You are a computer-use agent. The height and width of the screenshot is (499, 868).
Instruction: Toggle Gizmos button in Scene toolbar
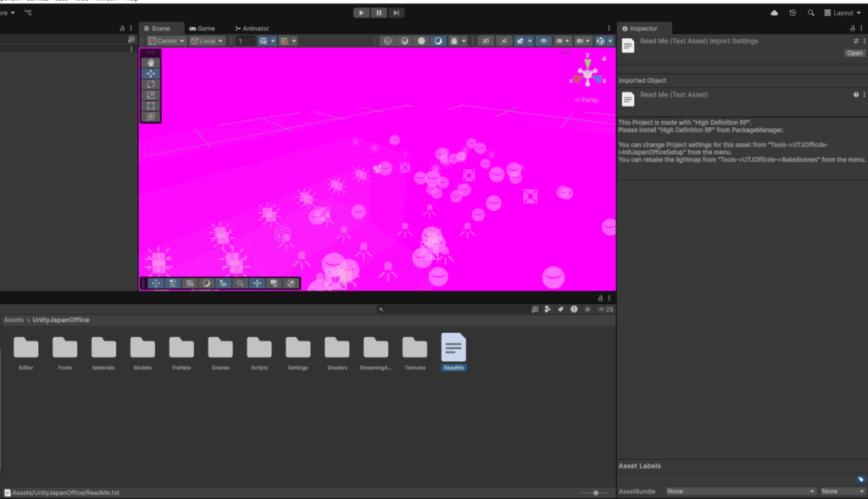[600, 41]
